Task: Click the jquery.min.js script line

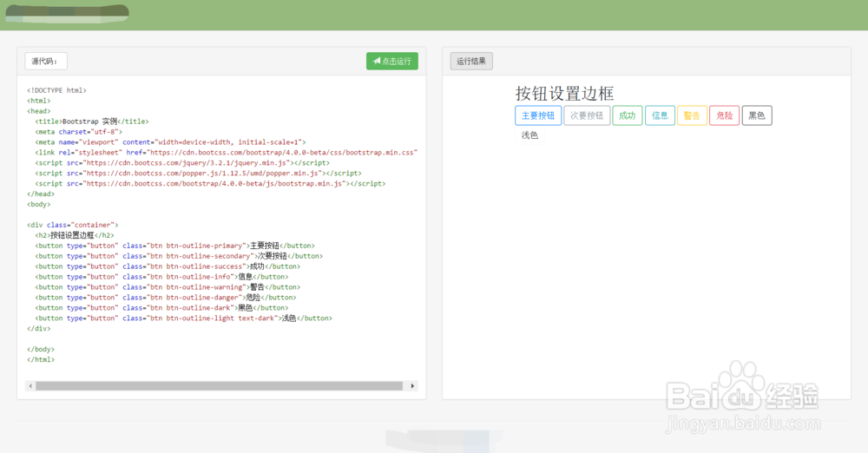Action: [182, 163]
